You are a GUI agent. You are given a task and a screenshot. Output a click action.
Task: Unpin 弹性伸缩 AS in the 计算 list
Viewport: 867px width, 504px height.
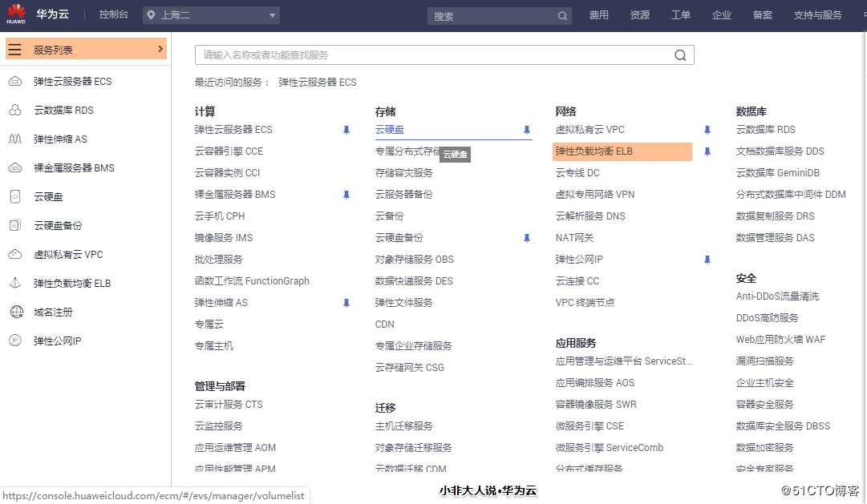[x=346, y=303]
